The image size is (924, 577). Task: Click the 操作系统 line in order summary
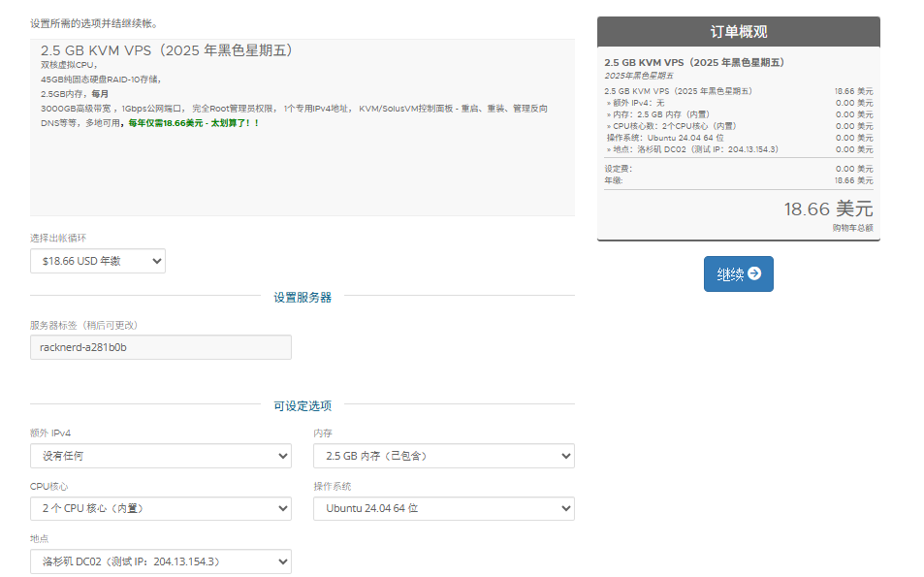[x=664, y=138]
